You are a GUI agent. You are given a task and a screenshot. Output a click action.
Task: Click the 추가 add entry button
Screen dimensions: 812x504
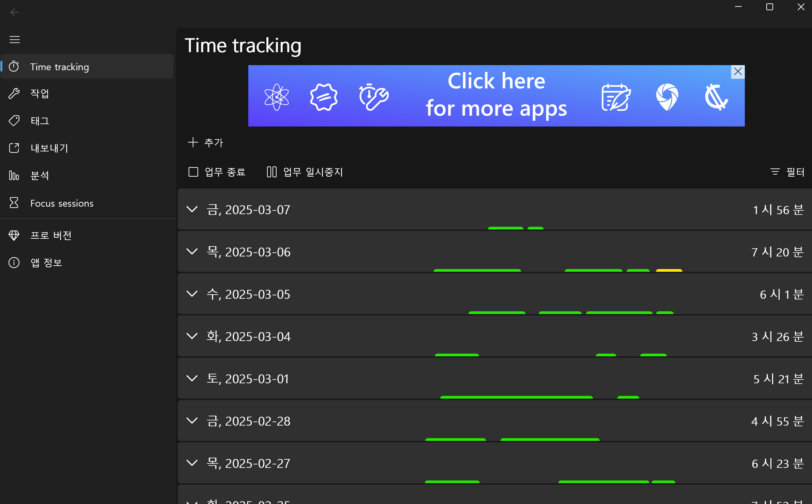[206, 143]
